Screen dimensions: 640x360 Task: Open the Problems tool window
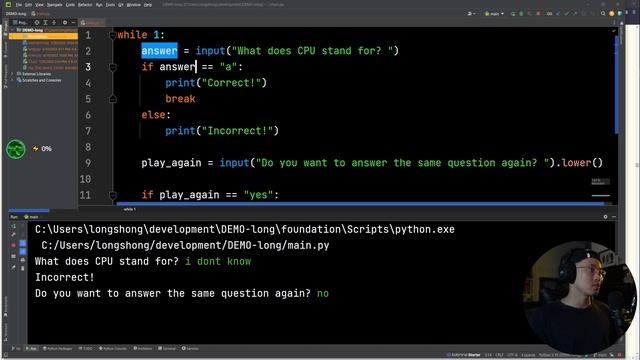click(x=142, y=349)
